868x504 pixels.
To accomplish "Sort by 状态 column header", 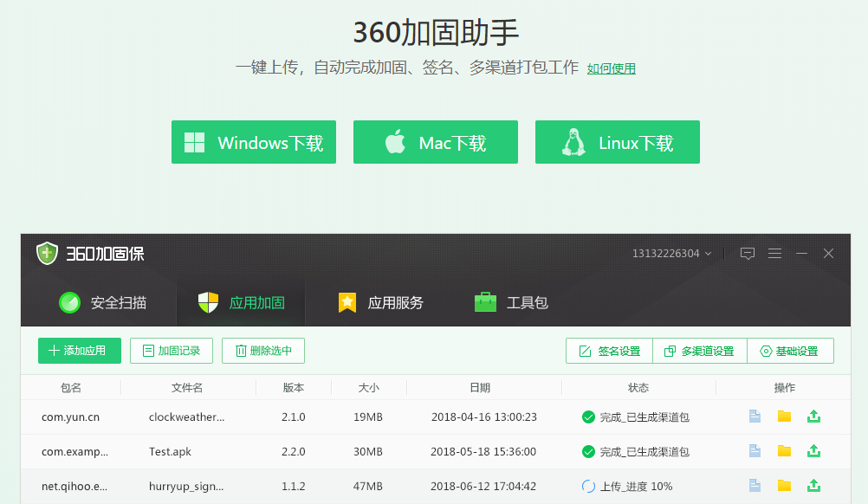I will coord(638,388).
